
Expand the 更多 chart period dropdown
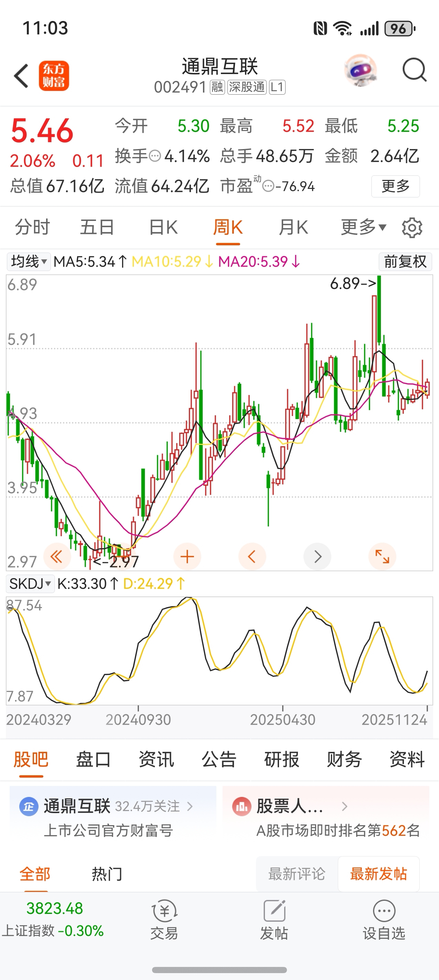pyautogui.click(x=364, y=227)
